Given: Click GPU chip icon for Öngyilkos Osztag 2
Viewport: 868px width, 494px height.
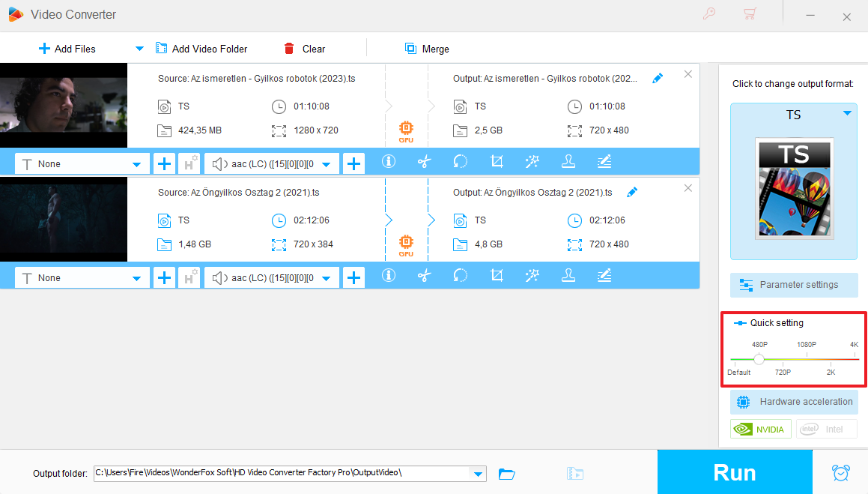Looking at the screenshot, I should coord(407,246).
